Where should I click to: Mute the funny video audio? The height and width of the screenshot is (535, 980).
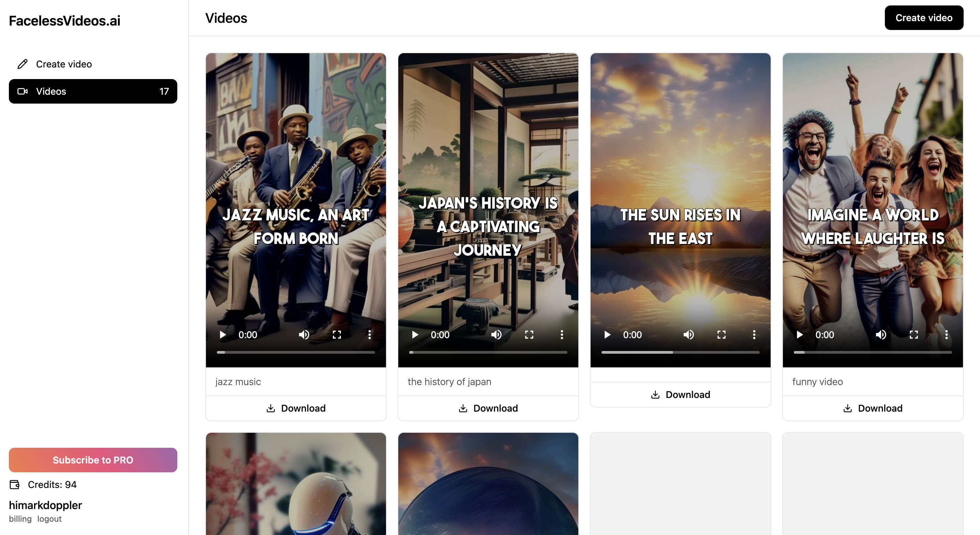[x=881, y=335]
